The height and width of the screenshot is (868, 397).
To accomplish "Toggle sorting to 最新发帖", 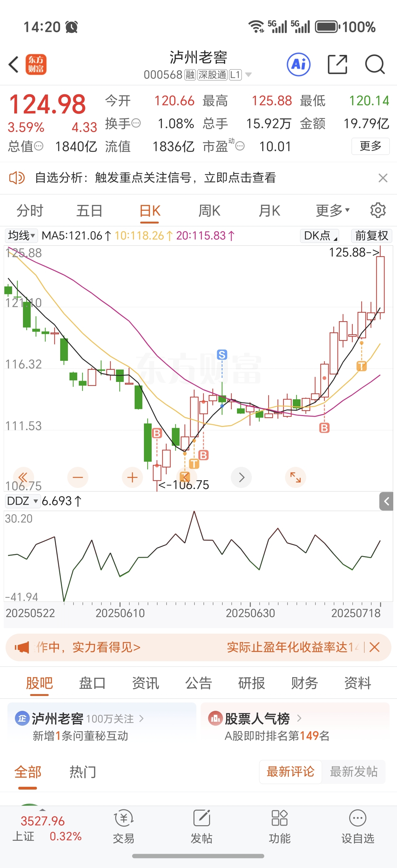I will pyautogui.click(x=354, y=771).
